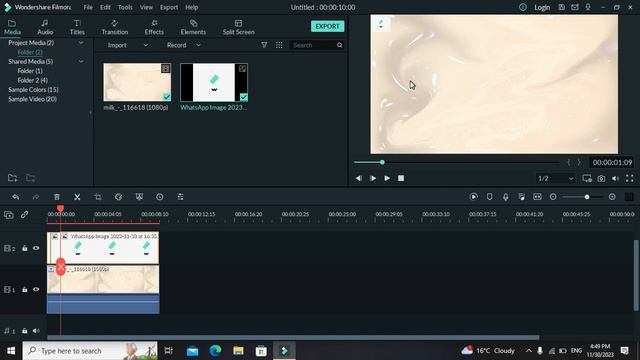Open the Record dropdown

[x=184, y=45]
